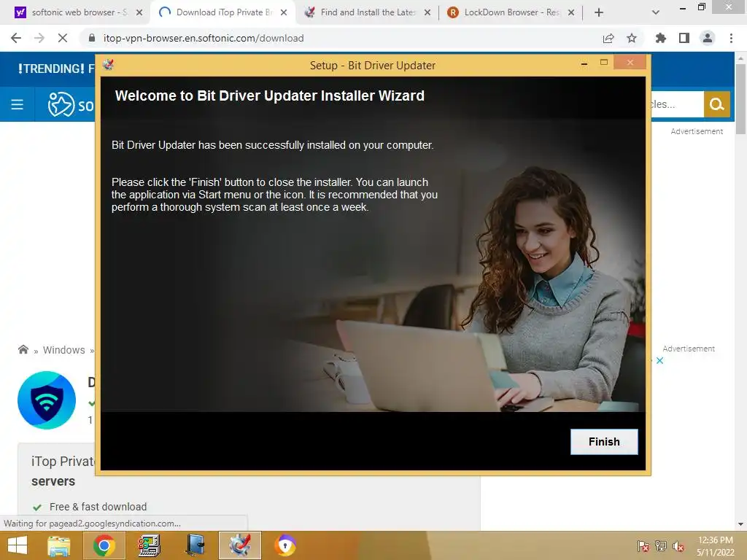Open the Windows Start button

click(x=18, y=545)
